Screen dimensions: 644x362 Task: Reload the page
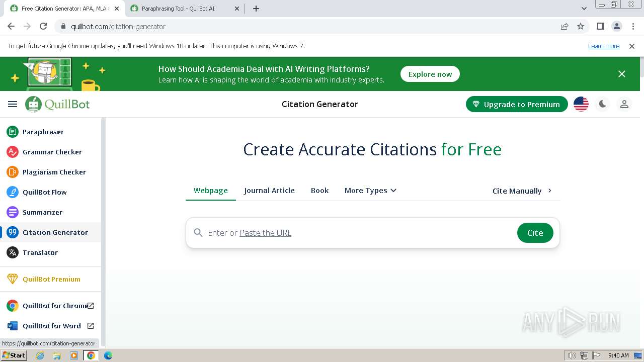tap(43, 26)
